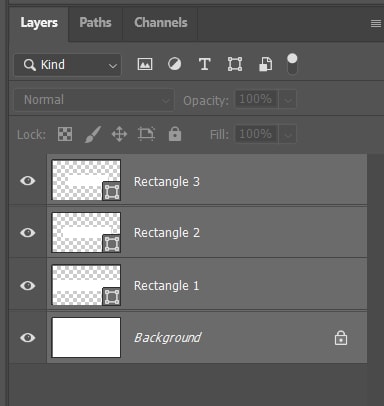Filter for smart objects icon
384x406 pixels.
(x=265, y=64)
